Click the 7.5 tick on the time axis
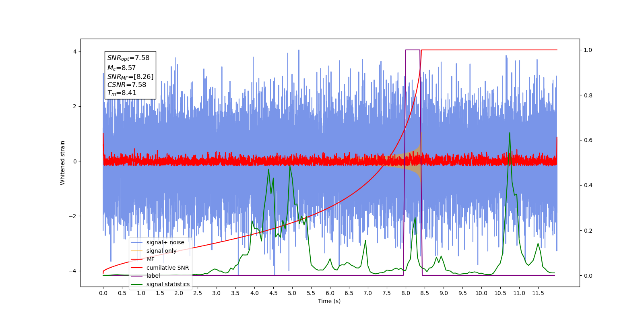The image size is (644, 322). [x=387, y=293]
